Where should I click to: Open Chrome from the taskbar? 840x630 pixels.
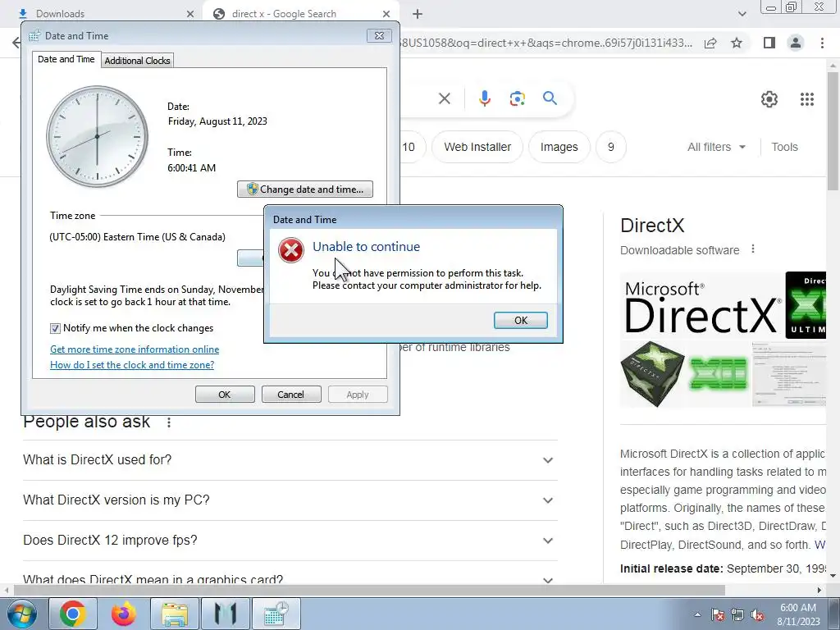[73, 614]
